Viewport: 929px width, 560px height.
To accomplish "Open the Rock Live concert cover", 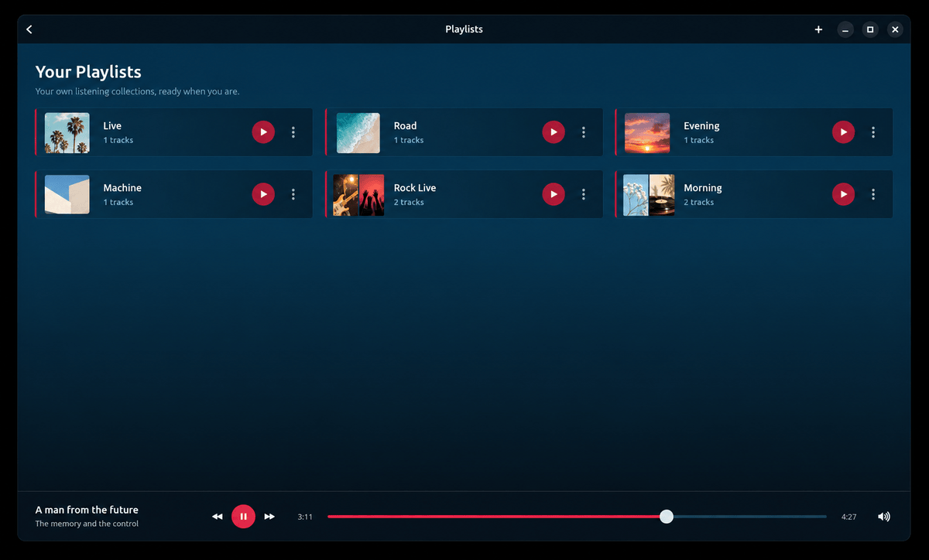I will click(x=358, y=195).
